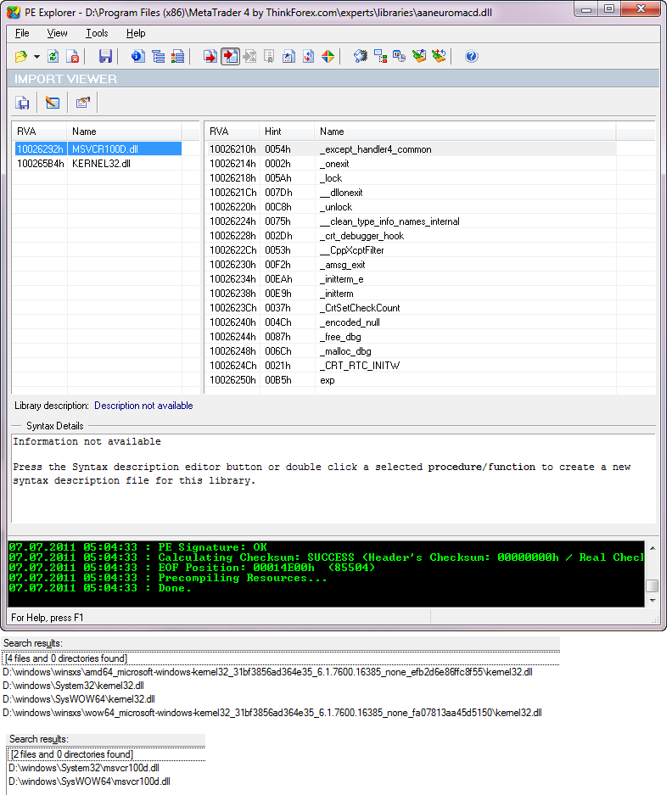Screen dimensions: 672x801
Task: Click the Save file floppy disk icon
Action: (x=105, y=57)
